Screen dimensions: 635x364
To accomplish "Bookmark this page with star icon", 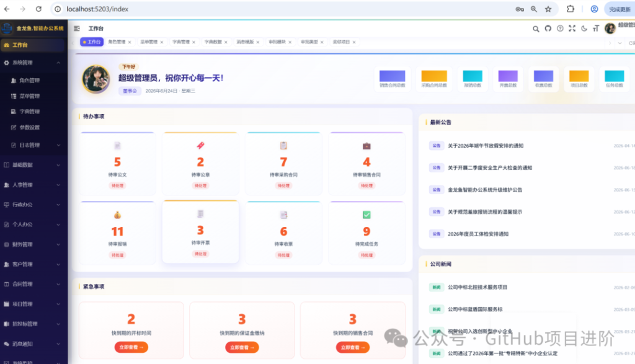I will tap(548, 9).
